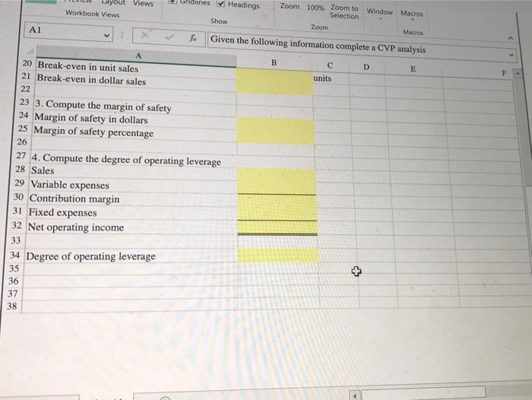Select '3. Compute the margin of safety' cell
Viewport: 532px width, 400px height.
pos(134,106)
